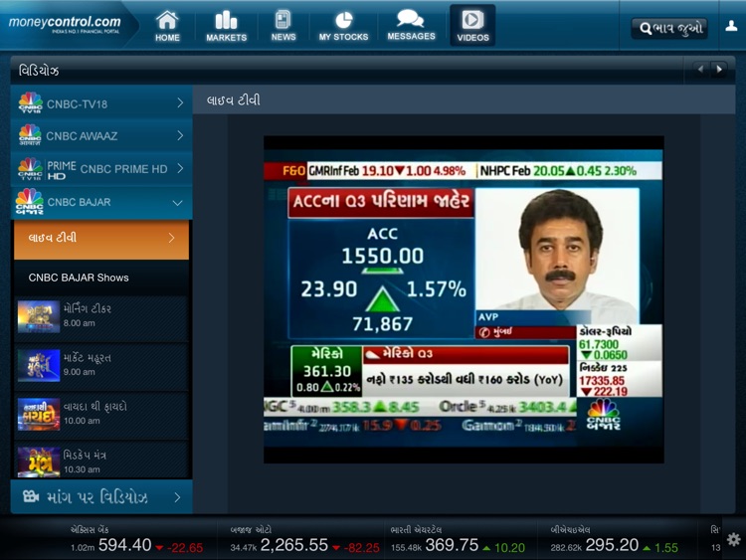
Task: Expand the CNBC PRIME HD channel
Action: point(101,168)
